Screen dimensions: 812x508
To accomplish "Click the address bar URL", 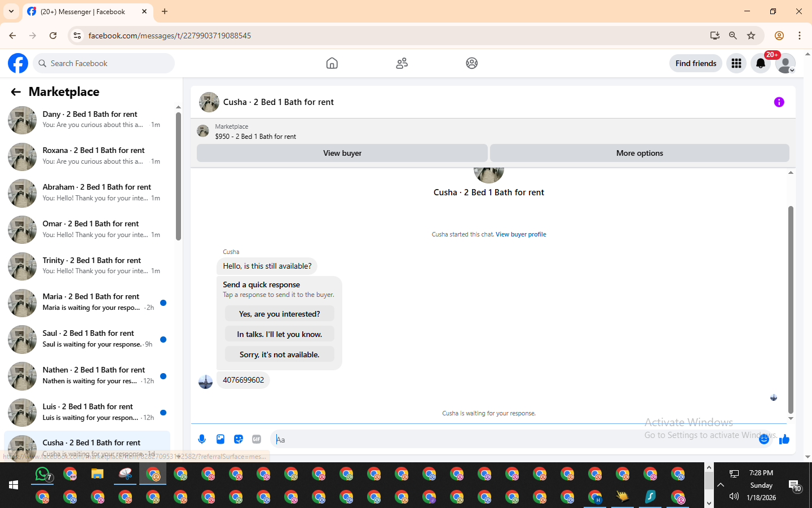I will tap(169, 36).
